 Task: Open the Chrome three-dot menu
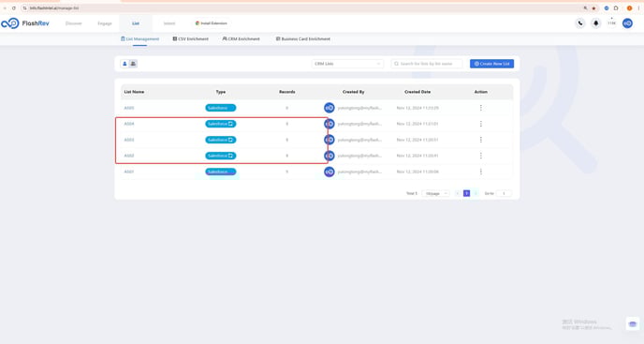(638, 8)
